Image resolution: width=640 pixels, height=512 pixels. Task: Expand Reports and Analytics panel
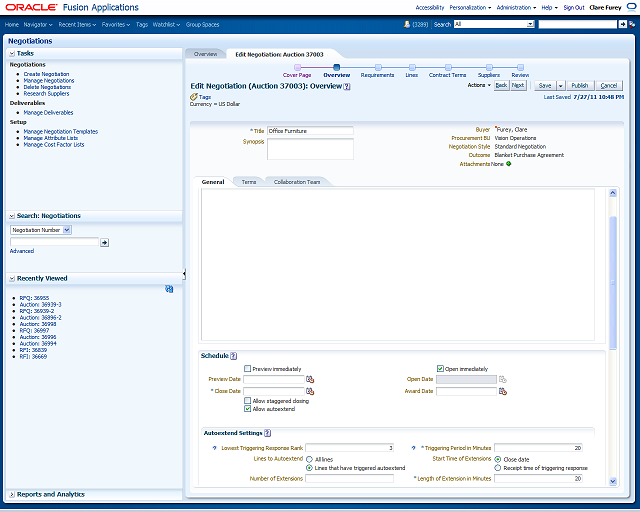point(12,494)
